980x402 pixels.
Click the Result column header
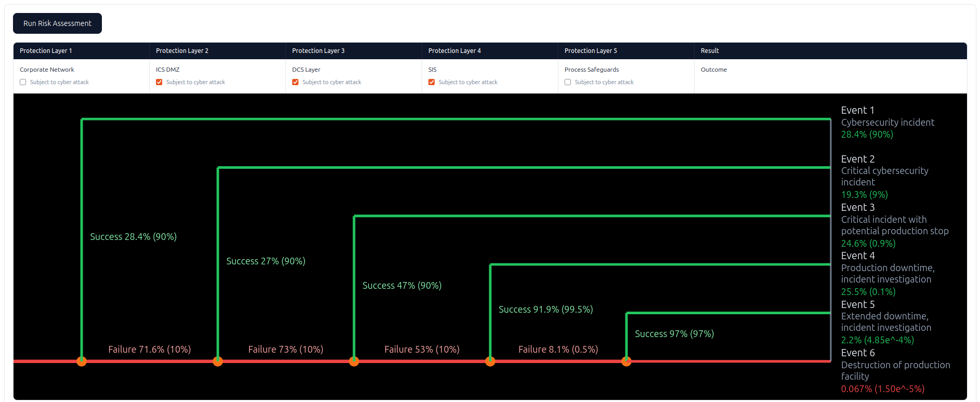click(x=710, y=51)
